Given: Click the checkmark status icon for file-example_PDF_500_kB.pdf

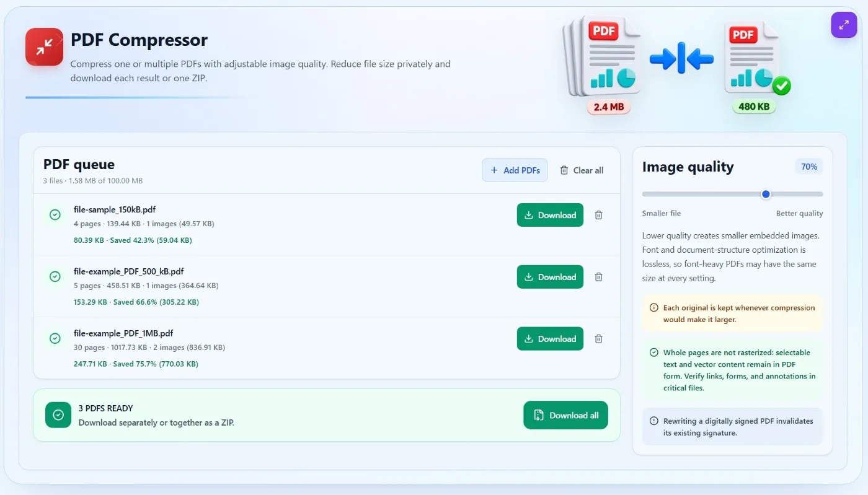Looking at the screenshot, I should tap(55, 276).
